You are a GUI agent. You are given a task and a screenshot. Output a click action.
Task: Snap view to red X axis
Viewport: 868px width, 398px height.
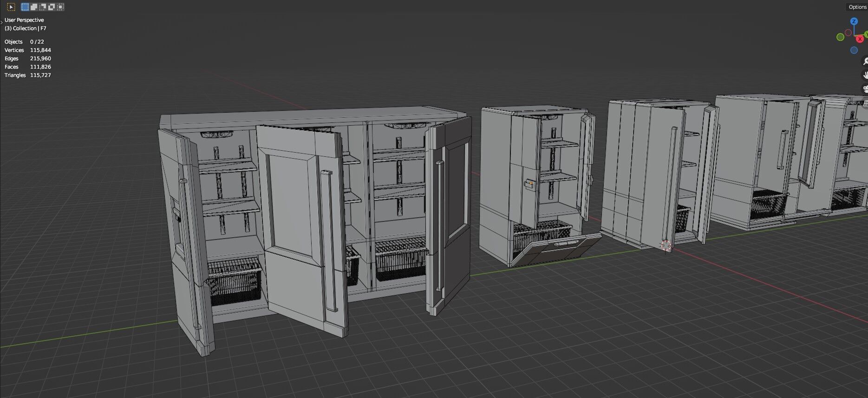tap(860, 39)
